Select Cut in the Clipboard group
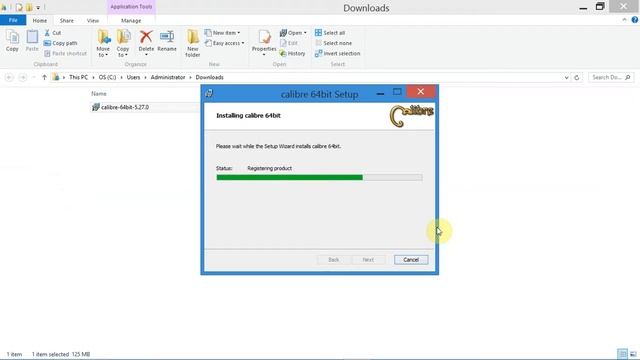This screenshot has height=360, width=640. (53, 33)
